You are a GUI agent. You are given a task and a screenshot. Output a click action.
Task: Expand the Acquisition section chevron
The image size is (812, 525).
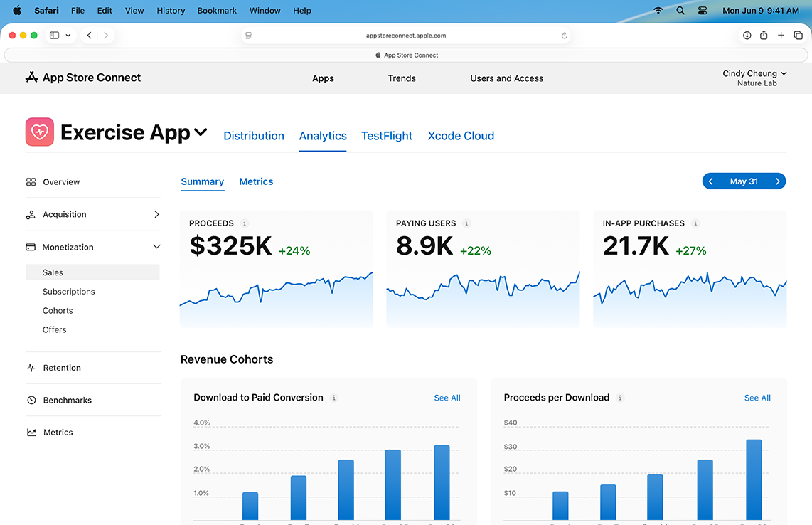pyautogui.click(x=156, y=214)
